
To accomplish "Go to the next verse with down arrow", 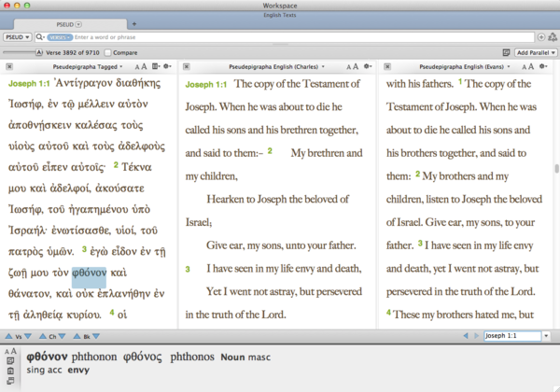I will click(x=26, y=335).
